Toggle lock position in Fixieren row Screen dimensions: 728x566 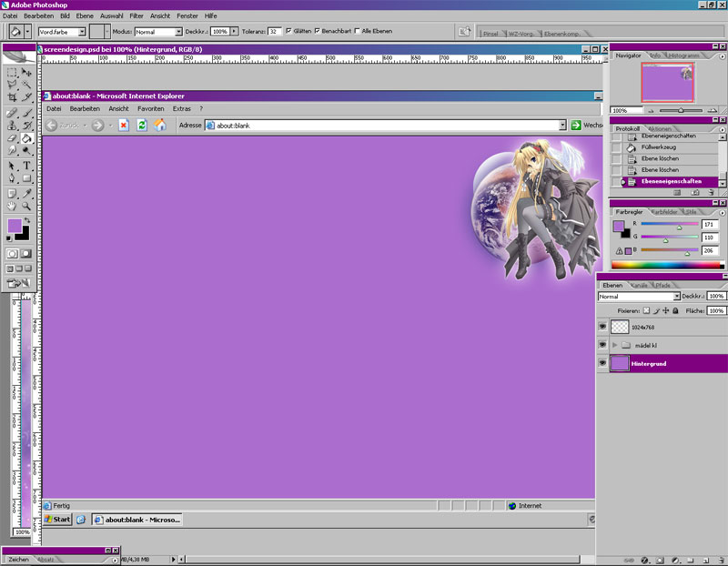[666, 310]
